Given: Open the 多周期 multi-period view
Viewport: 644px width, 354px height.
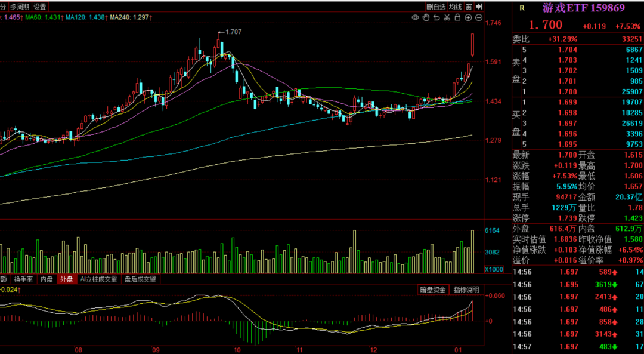Looking at the screenshot, I should (x=19, y=7).
